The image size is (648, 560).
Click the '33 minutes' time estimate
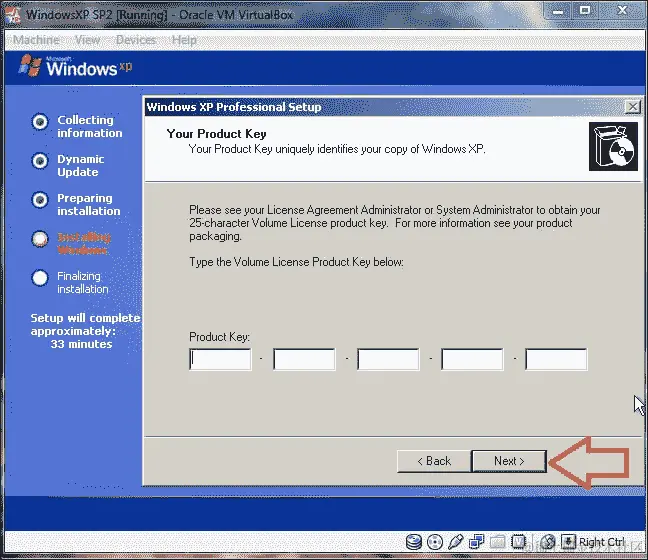[81, 344]
